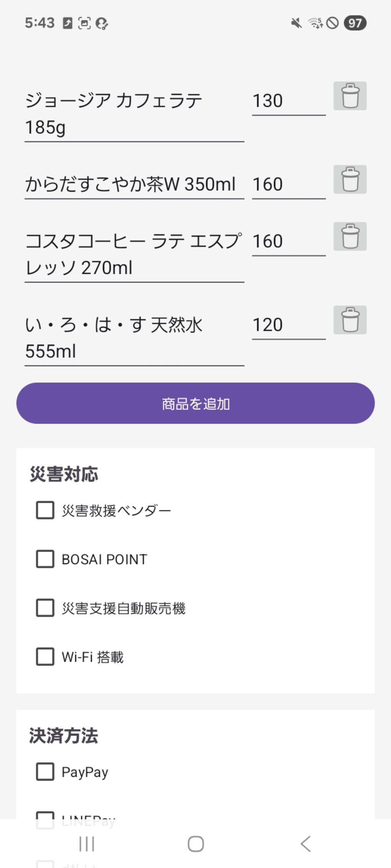
Task: Tap the mute icon in status bar
Action: (296, 23)
